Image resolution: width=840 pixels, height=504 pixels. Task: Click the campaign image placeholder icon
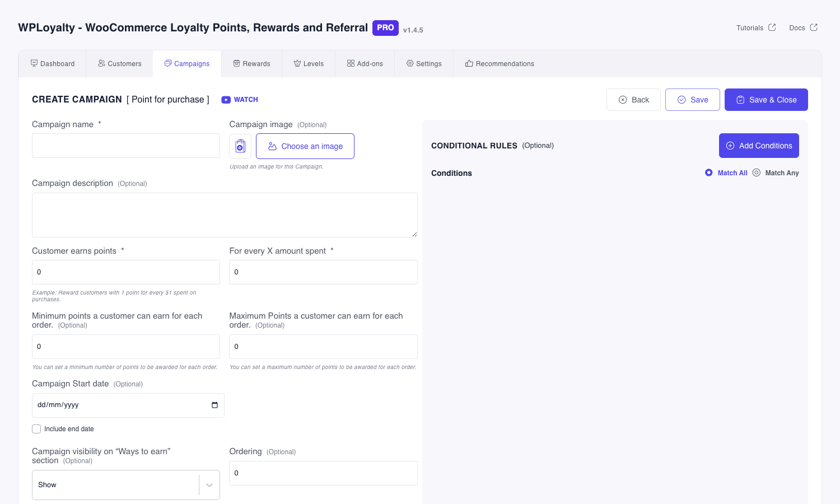point(240,146)
